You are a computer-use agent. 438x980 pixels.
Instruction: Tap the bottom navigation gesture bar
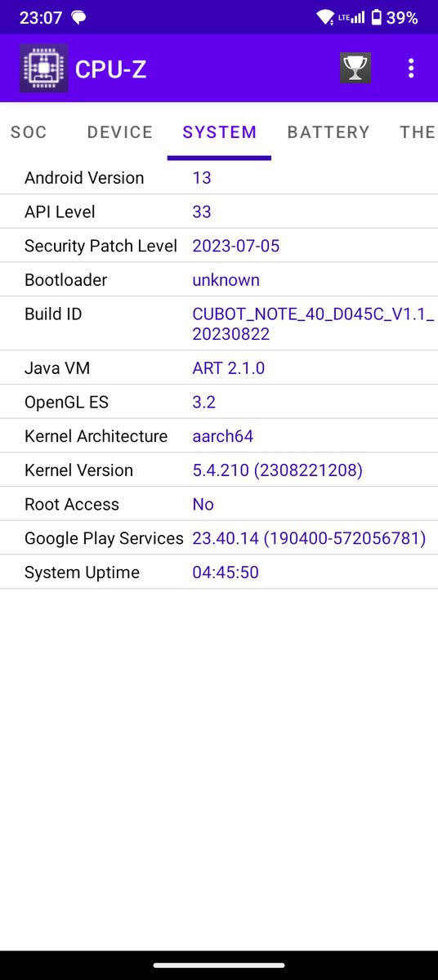[219, 965]
